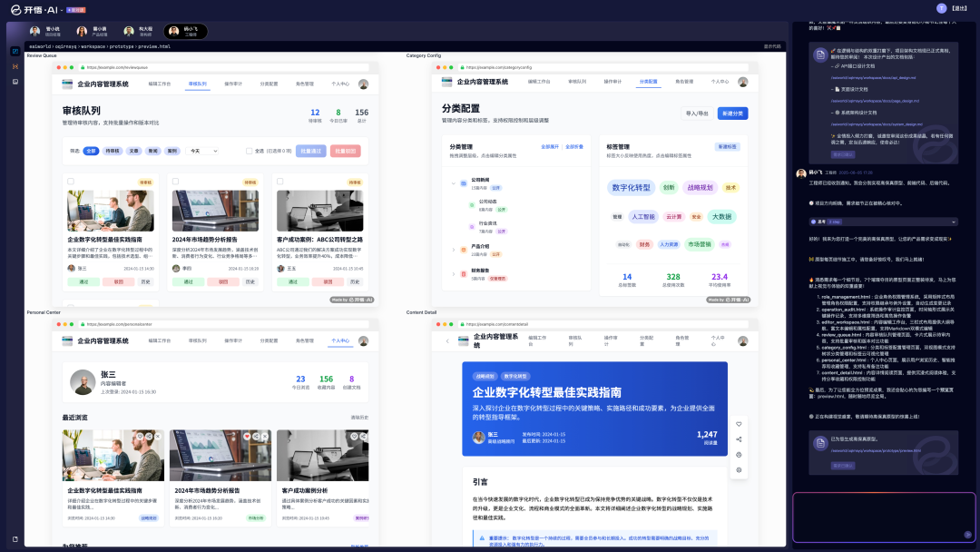Click 张三 profile photo in Personal Center
Viewport: 980px width, 552px height.
click(x=83, y=382)
